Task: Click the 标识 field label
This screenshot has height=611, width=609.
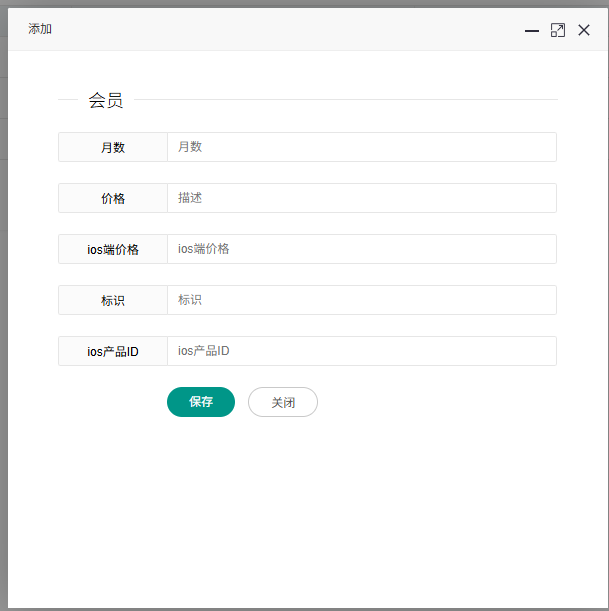Action: pos(113,300)
